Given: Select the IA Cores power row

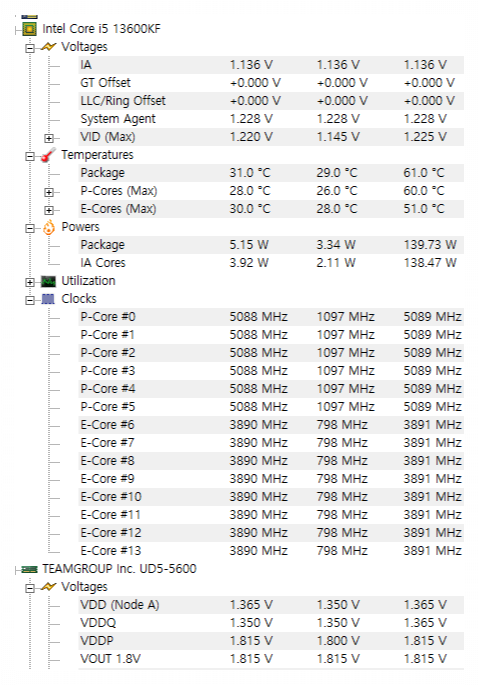Looking at the screenshot, I should tap(271, 263).
